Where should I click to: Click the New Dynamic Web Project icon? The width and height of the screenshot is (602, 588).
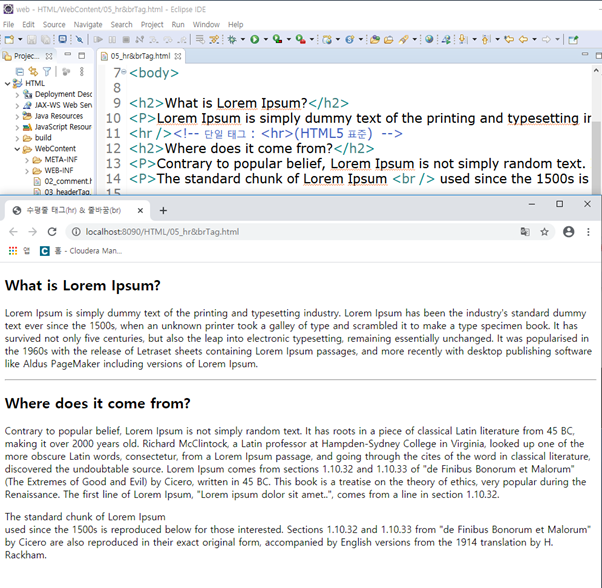[327, 40]
